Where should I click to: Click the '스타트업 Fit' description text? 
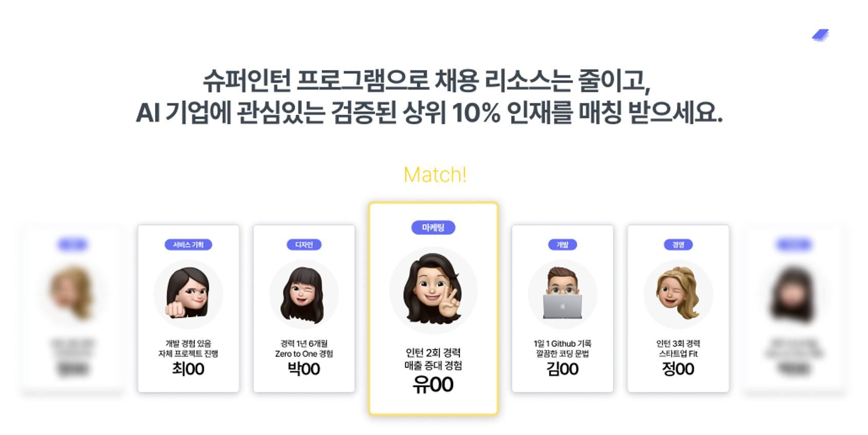678,354
